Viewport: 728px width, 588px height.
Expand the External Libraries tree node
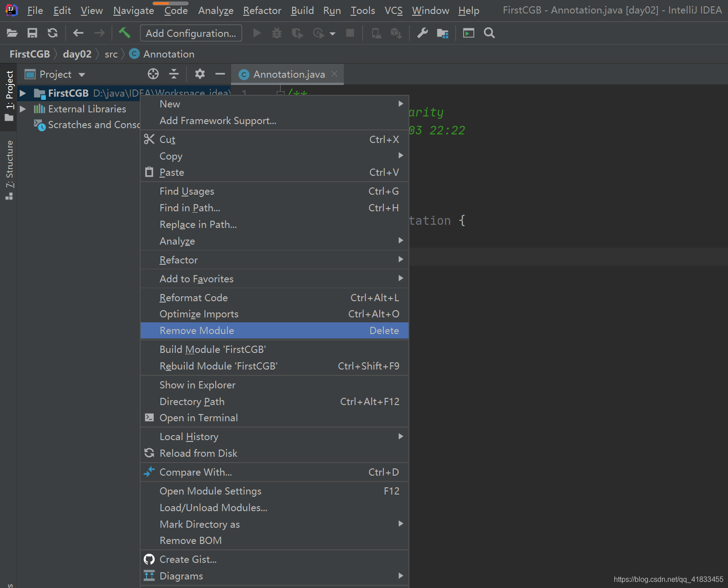22,109
